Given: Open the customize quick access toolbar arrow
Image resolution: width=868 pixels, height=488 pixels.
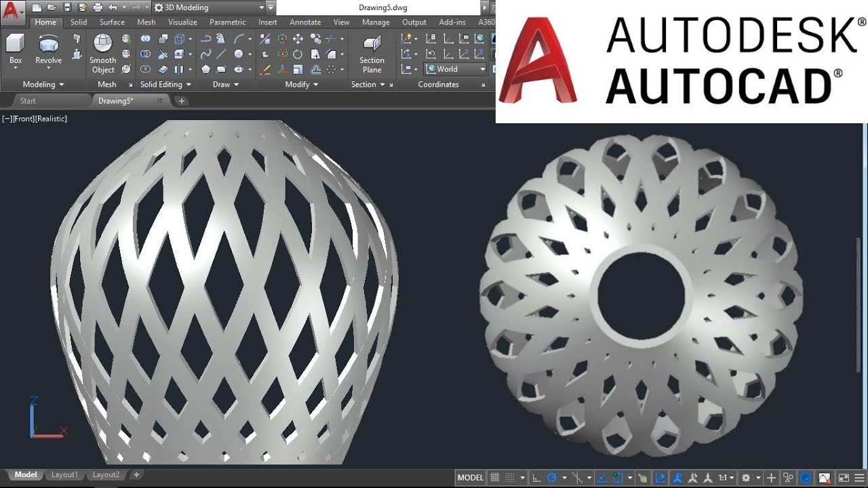Looking at the screenshot, I should 271,7.
